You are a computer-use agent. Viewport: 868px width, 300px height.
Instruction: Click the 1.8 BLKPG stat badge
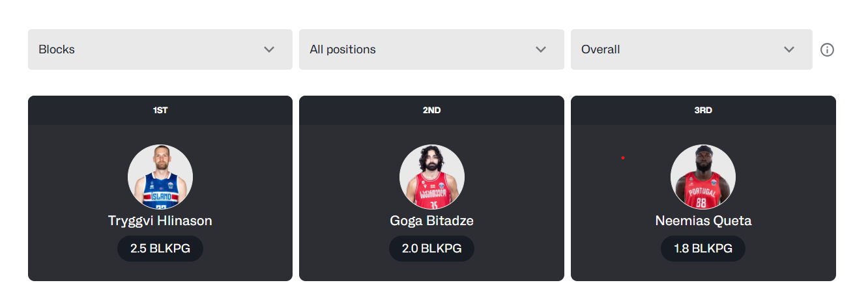703,249
